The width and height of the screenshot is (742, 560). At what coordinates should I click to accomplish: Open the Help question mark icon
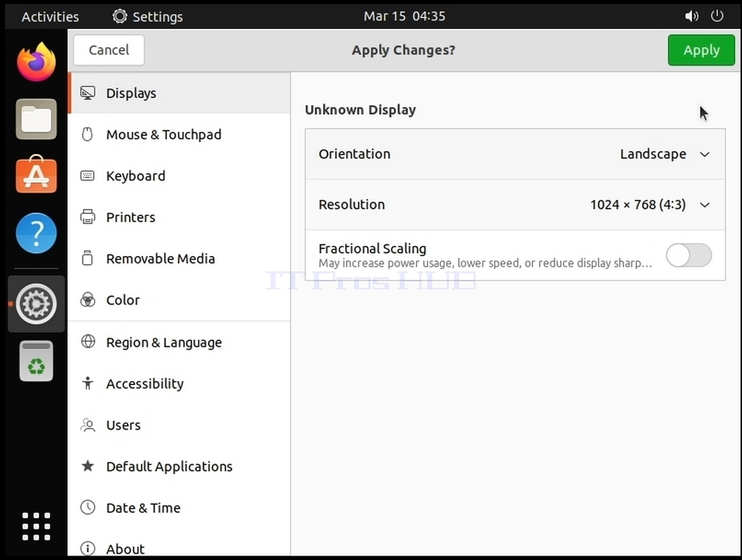pos(36,233)
